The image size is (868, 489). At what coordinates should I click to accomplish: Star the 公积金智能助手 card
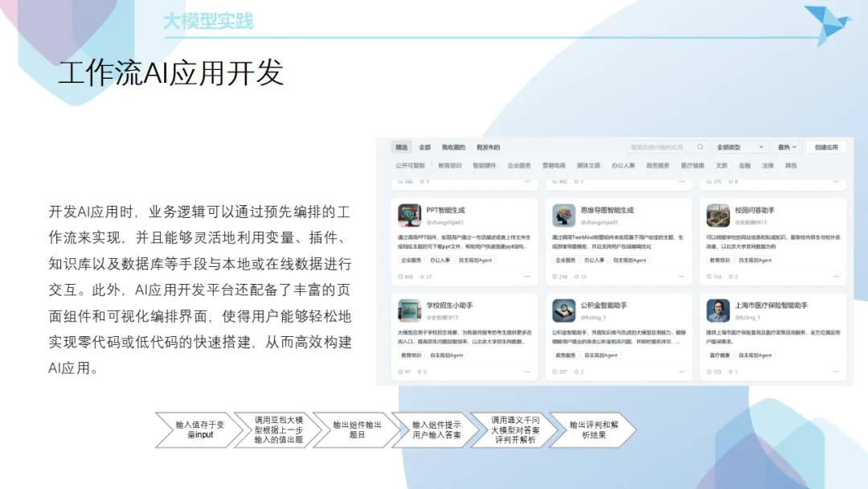[576, 372]
